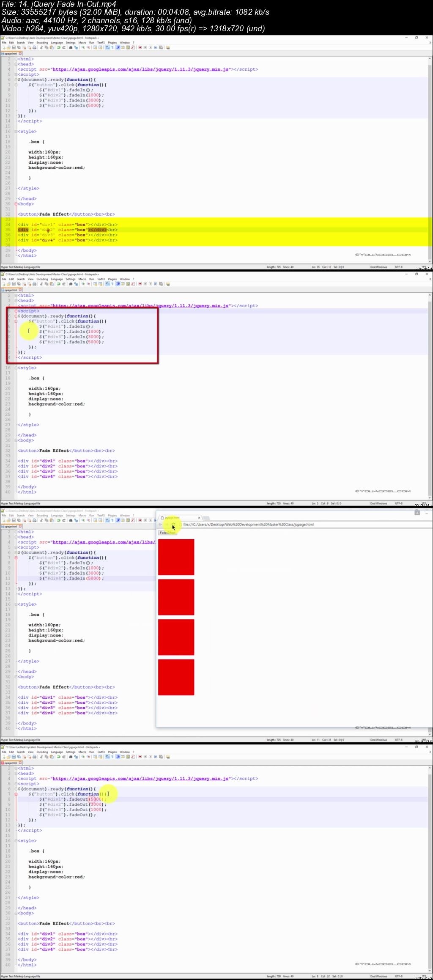This screenshot has width=433, height=980.
Task: Click the Cut icon in the top frame toolbar
Action: pyautogui.click(x=41, y=47)
